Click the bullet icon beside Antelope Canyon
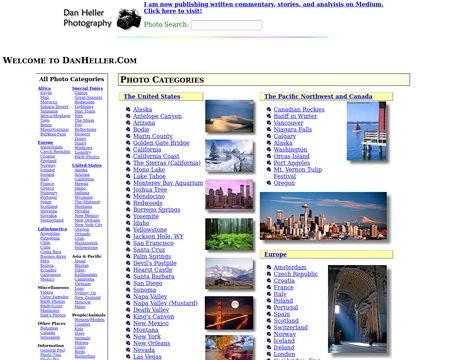This screenshot has height=360, width=450. 128,116
